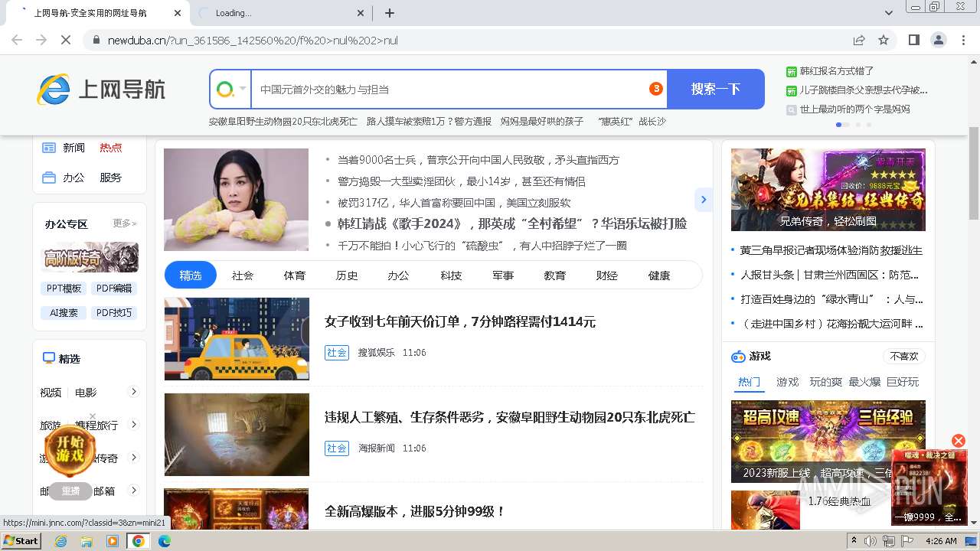This screenshot has width=980, height=551.
Task: Close the bottom-right popup ad
Action: [x=958, y=441]
